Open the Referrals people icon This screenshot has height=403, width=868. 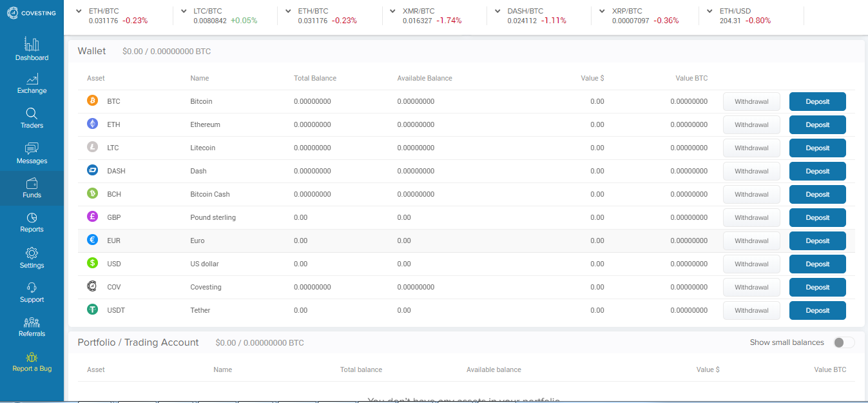click(32, 322)
